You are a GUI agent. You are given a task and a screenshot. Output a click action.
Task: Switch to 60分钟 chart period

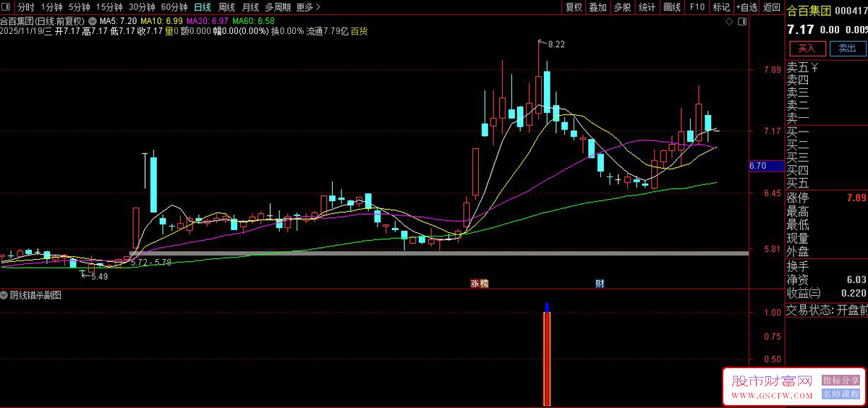point(174,7)
